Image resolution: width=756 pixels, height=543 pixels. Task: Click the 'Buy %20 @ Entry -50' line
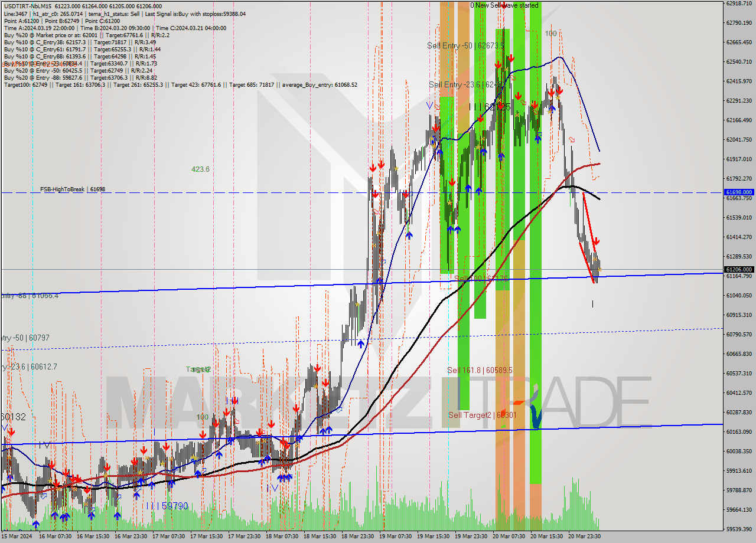pos(79,70)
